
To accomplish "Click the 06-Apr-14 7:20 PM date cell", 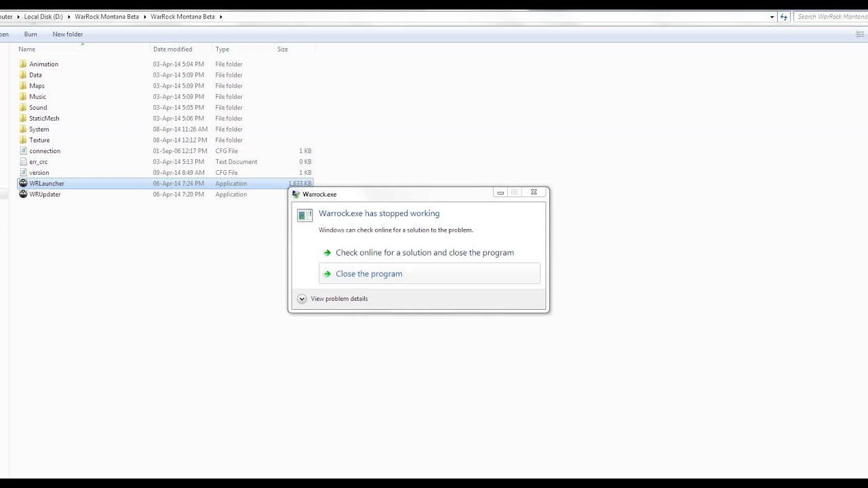I will pyautogui.click(x=178, y=195).
